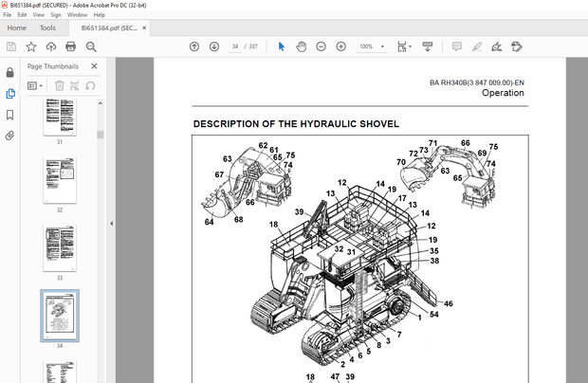The width and height of the screenshot is (588, 383).
Task: Toggle the Page Thumbnails sidebar button
Action: (10, 93)
